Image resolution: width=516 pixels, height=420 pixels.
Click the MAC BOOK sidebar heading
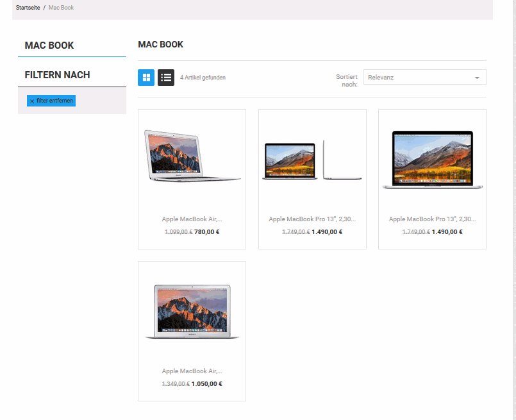coord(49,46)
